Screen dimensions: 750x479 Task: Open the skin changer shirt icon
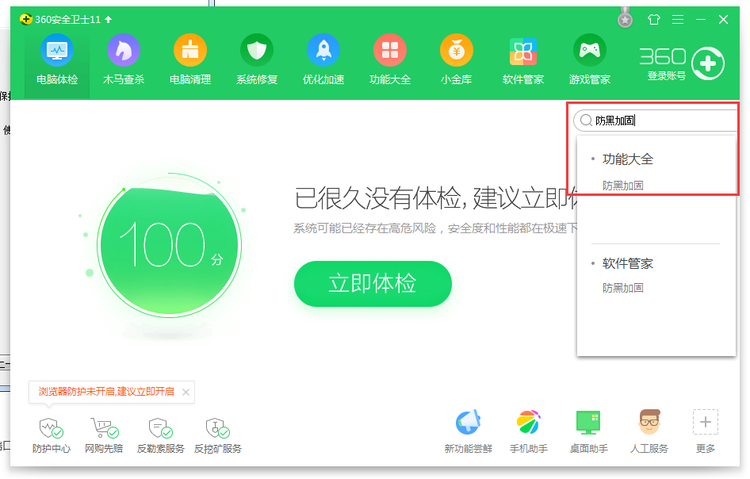(x=654, y=20)
